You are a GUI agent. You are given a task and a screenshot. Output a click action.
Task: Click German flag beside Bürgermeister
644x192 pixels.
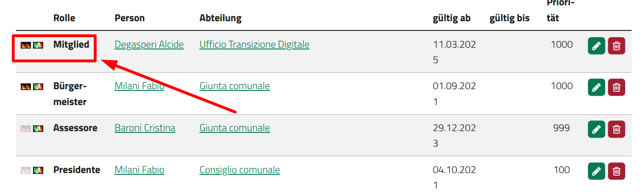pyautogui.click(x=26, y=87)
